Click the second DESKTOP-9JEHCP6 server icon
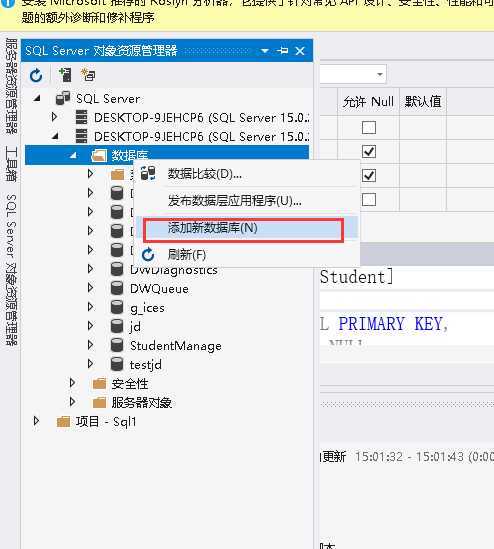494x549 pixels. (82, 136)
